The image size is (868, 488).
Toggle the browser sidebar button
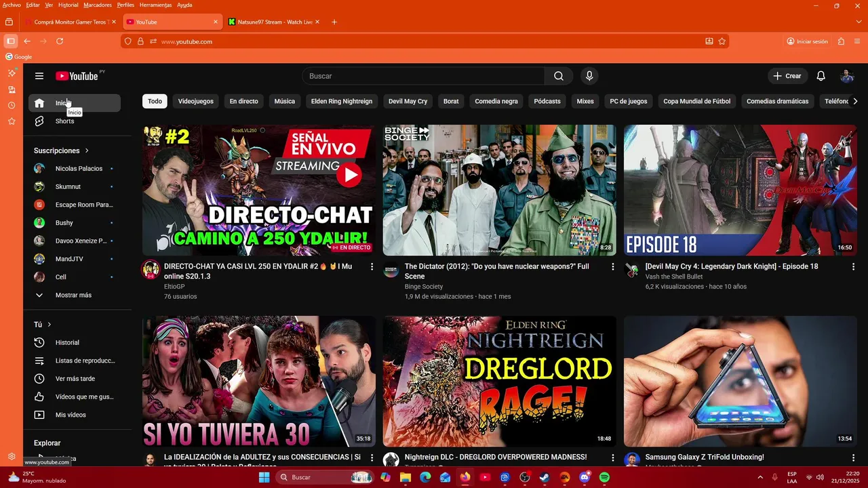[x=11, y=41]
